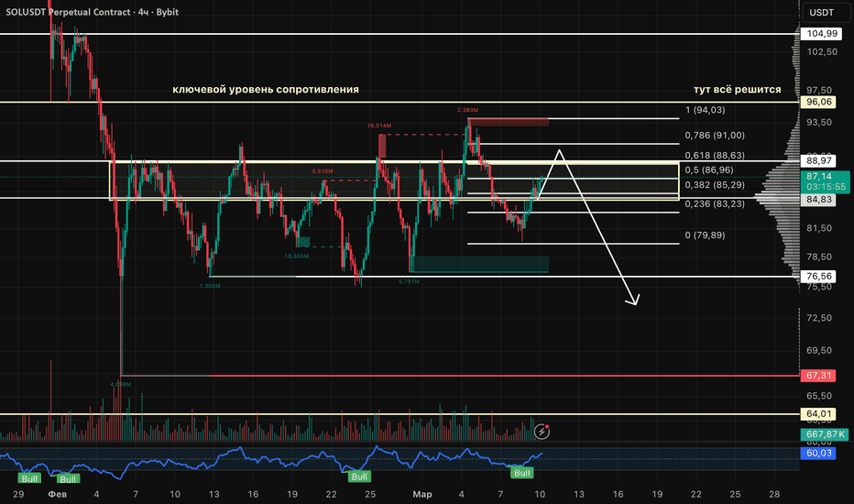The image size is (854, 504).
Task: Click the 667,87K volume label
Action: [825, 434]
